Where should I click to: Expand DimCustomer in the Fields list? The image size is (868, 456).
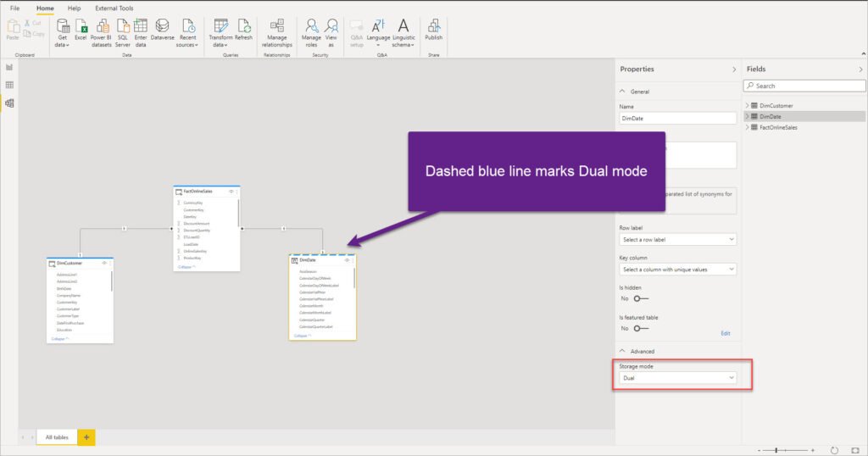(x=747, y=105)
